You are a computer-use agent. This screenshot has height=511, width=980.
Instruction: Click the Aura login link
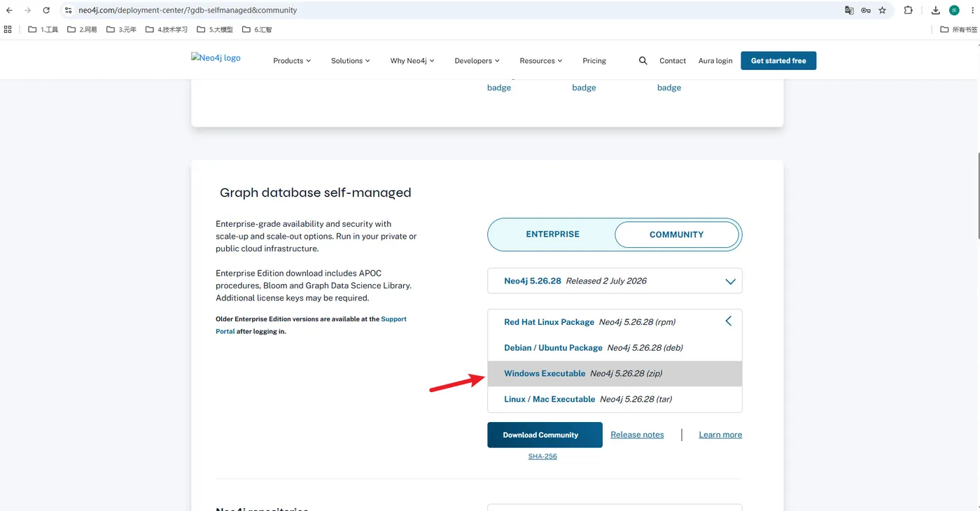715,61
